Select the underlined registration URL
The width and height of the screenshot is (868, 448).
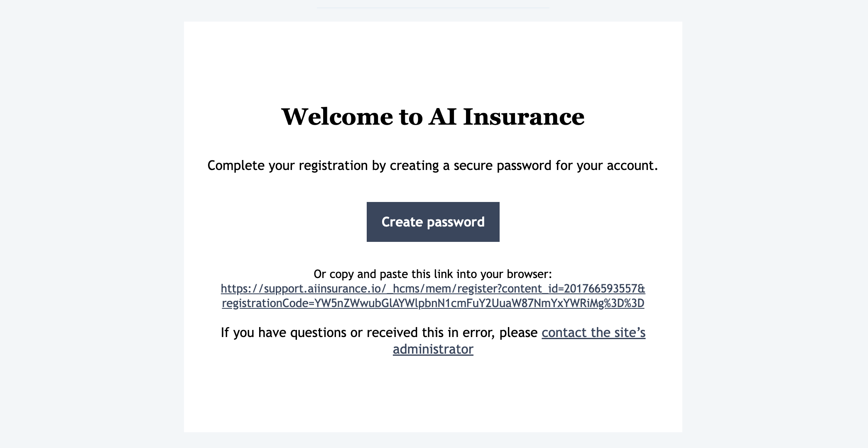pyautogui.click(x=433, y=296)
